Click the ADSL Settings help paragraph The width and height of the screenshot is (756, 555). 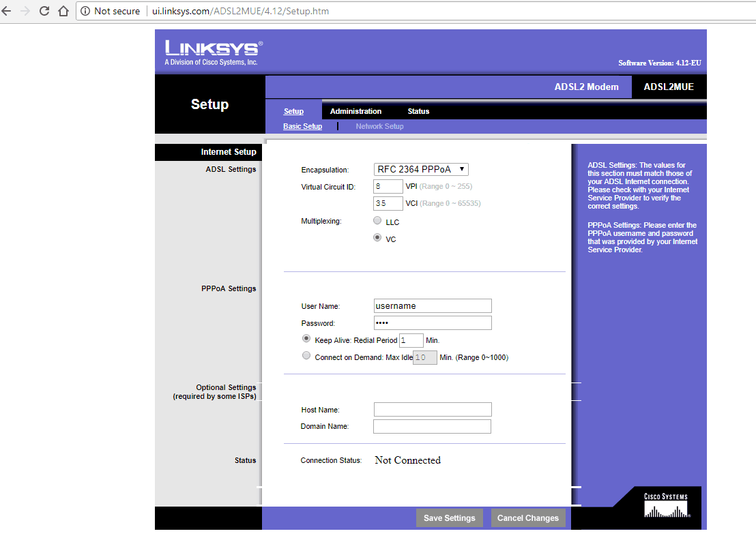pos(640,185)
